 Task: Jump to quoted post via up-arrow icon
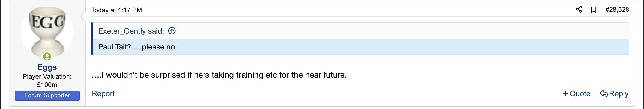pos(172,31)
